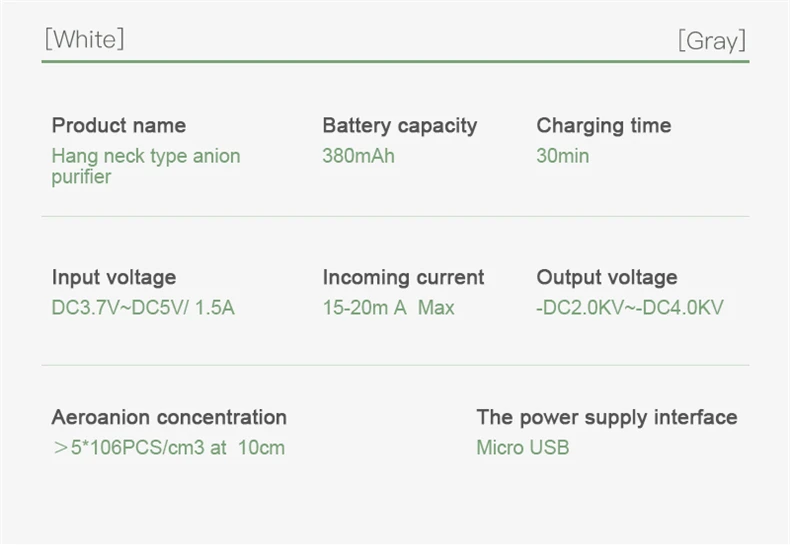Select the [Gray] color tab

711,40
